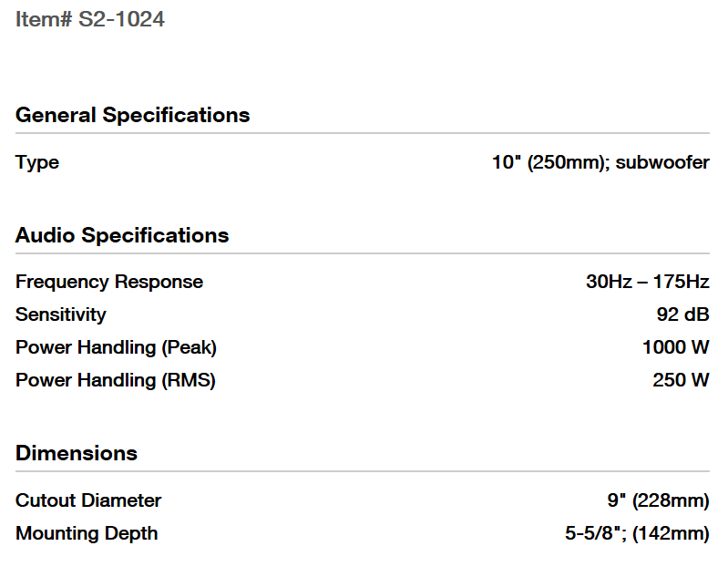Click the 30Hz – 175Hz value
This screenshot has width=728, height=577.
(647, 282)
